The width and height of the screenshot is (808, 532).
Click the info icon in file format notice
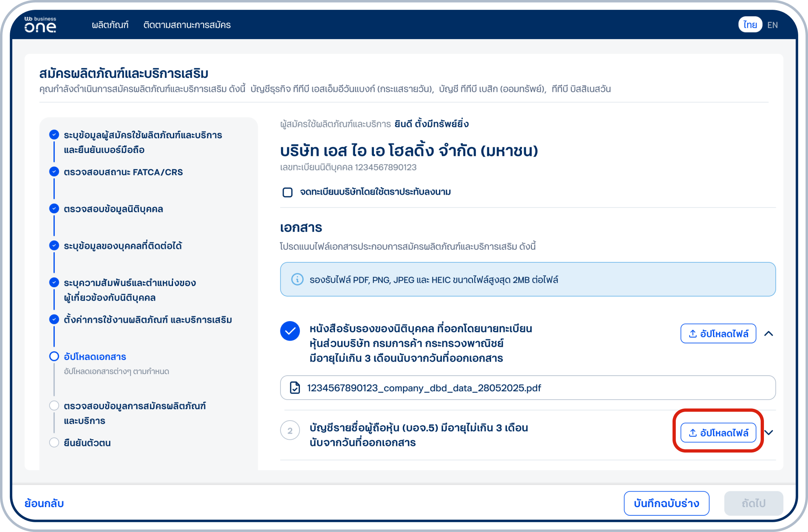(x=297, y=279)
